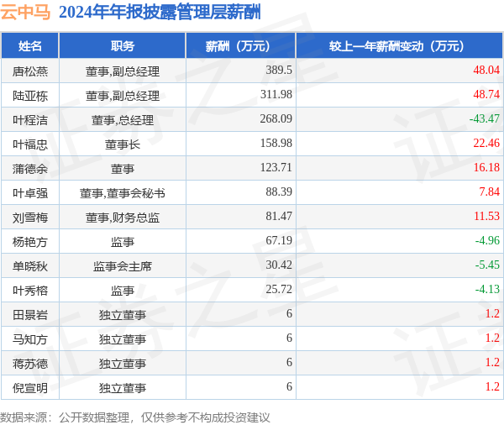Select the salary change value -4.13
504x425 pixels.
487,289
